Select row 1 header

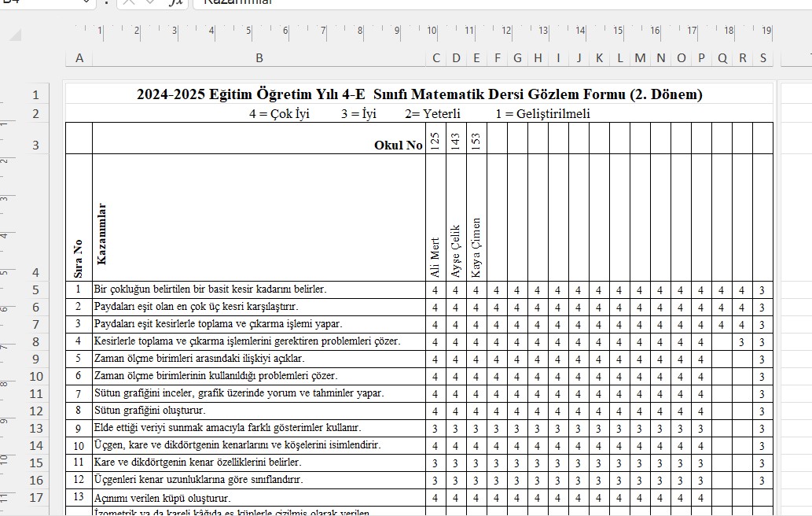[x=35, y=95]
